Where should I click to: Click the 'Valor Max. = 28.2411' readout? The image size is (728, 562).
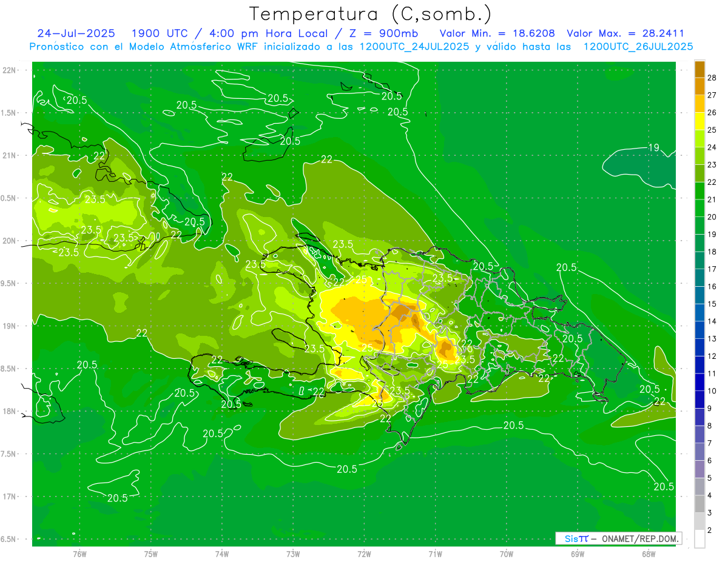625,33
